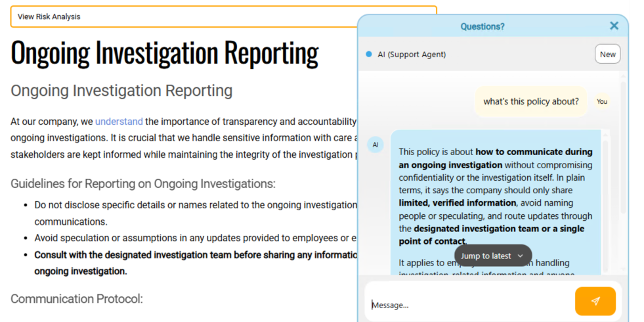Click the Jump to latest button
The height and width of the screenshot is (322, 644).
493,256
